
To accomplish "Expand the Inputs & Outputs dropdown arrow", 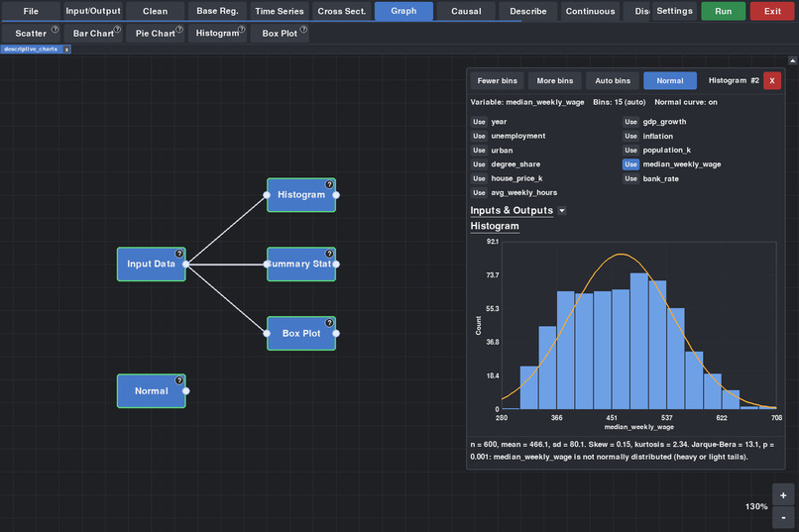I will 561,211.
